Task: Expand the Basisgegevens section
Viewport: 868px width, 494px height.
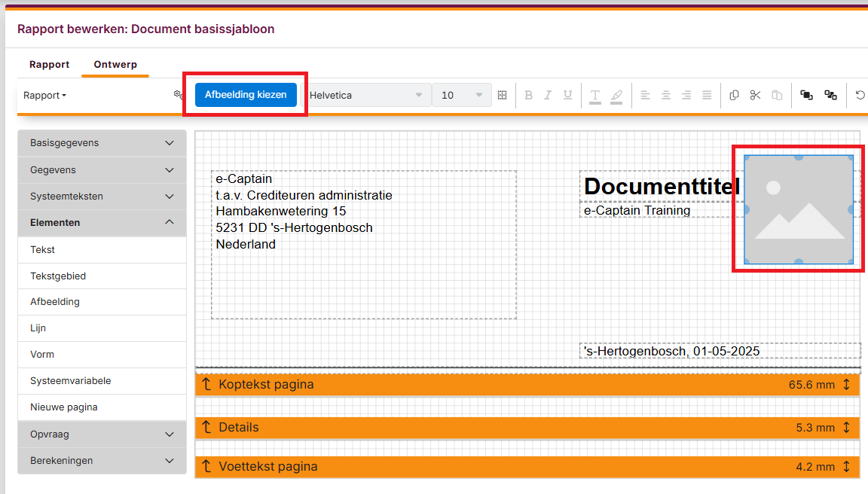Action: pos(102,143)
